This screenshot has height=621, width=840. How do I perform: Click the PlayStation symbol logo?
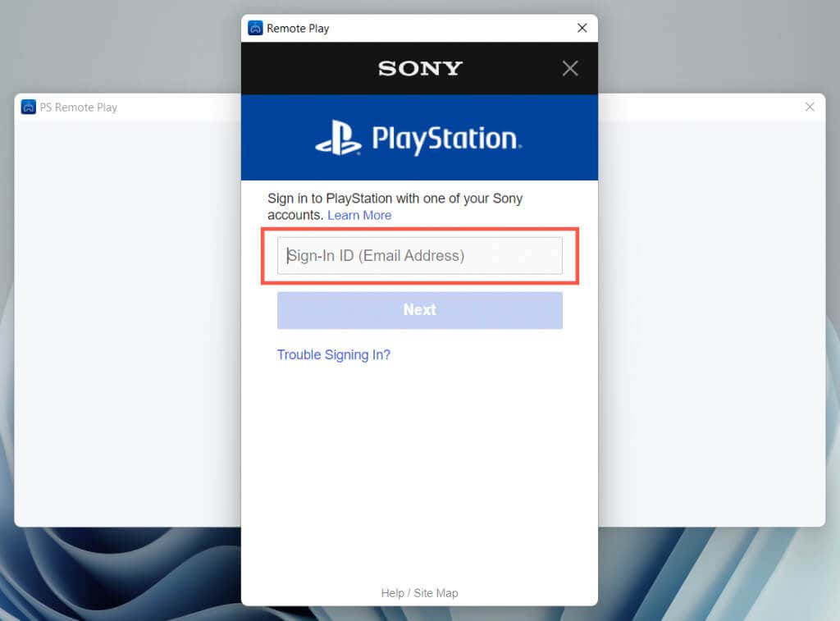point(338,138)
